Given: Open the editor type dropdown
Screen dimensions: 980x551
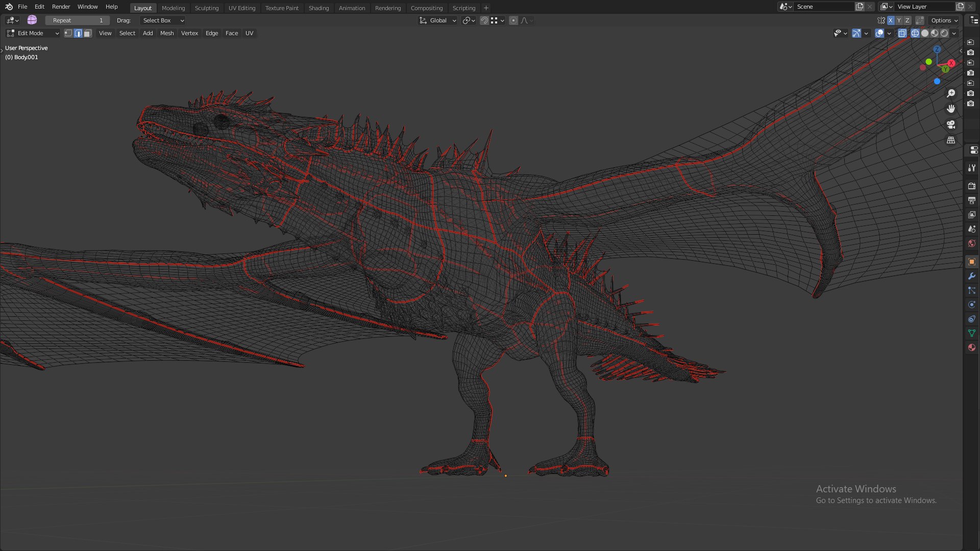Looking at the screenshot, I should click(x=12, y=20).
